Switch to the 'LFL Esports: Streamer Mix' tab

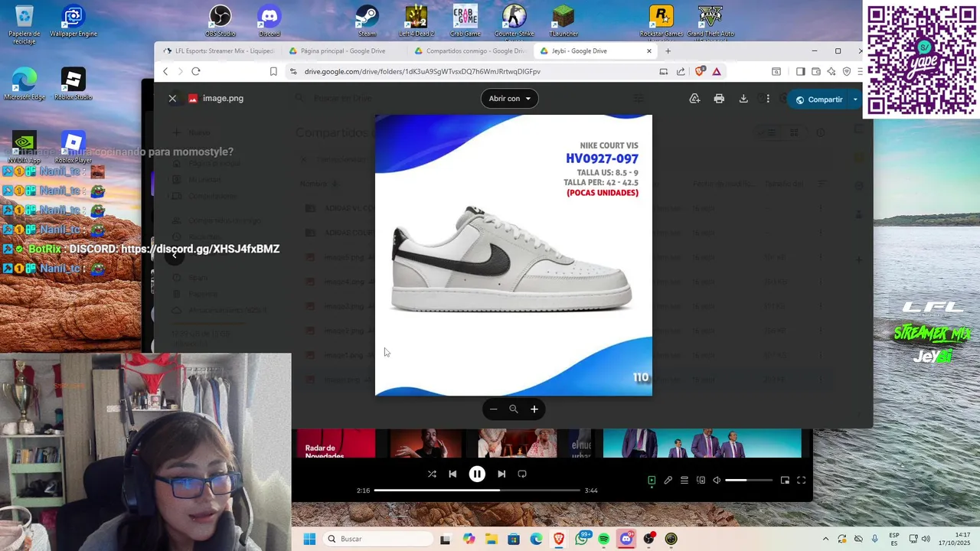tap(218, 51)
